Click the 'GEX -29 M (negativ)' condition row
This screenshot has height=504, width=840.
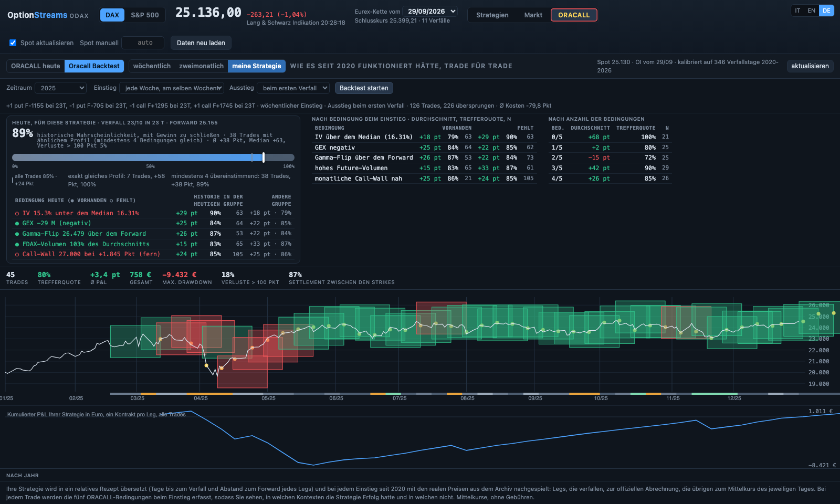click(x=153, y=223)
